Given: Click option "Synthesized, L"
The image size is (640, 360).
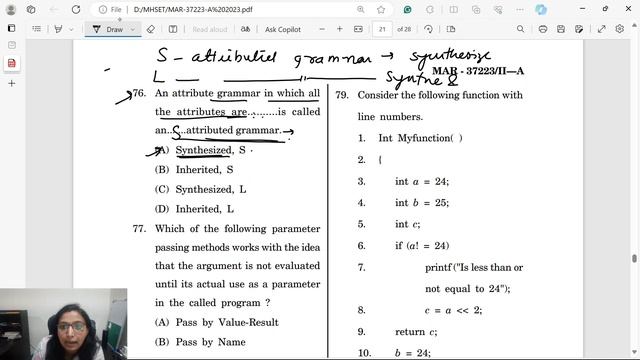Looking at the screenshot, I should (200, 189).
